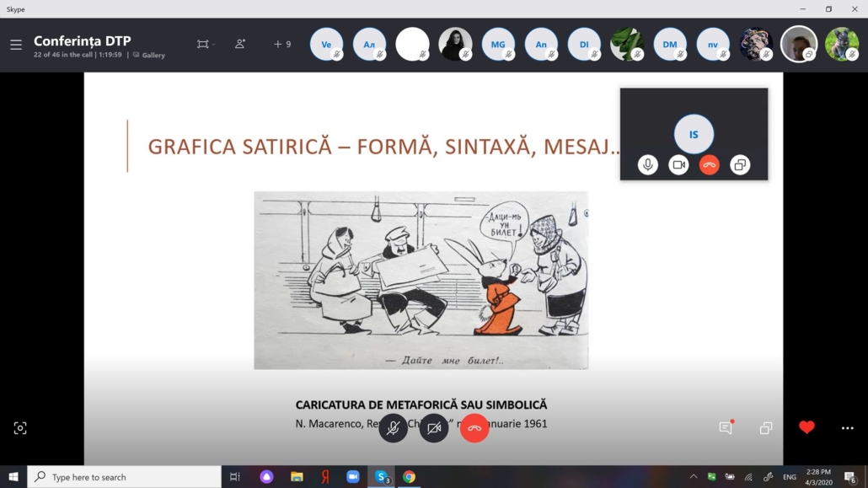Open the layout view switcher icon
The height and width of the screenshot is (488, 868).
pos(203,45)
